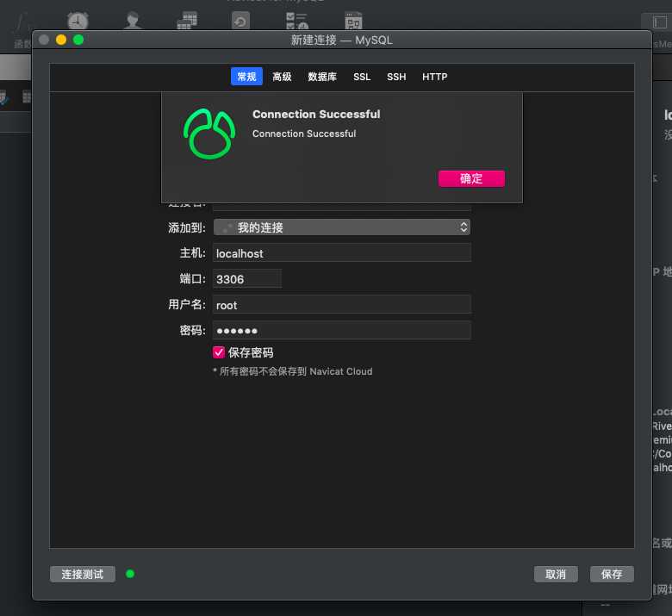The width and height of the screenshot is (672, 616).
Task: Toggle the sidebar panel icon in Navicat toolbar
Action: (660, 22)
